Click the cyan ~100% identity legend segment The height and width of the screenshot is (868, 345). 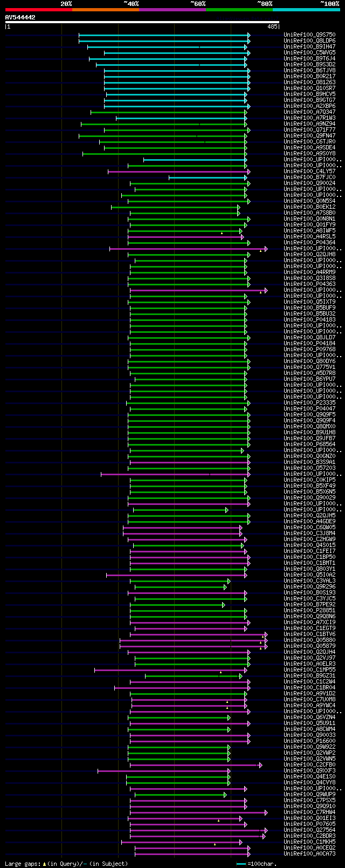pyautogui.click(x=306, y=9)
